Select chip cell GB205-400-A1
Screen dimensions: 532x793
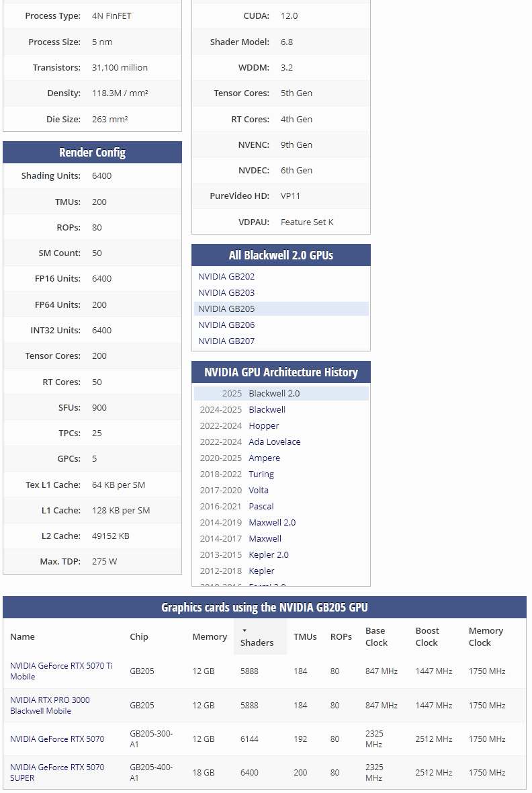151,773
